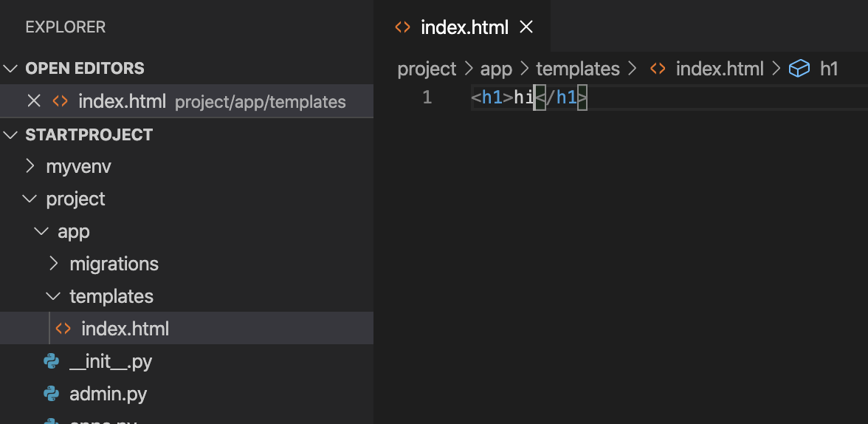Click the HTML icon in the index.html tab
Viewport: 868px width, 424px height.
point(402,27)
